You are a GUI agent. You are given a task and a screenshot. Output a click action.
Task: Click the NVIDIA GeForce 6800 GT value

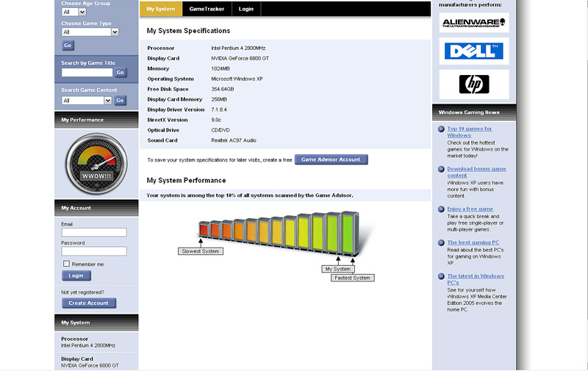click(x=240, y=59)
